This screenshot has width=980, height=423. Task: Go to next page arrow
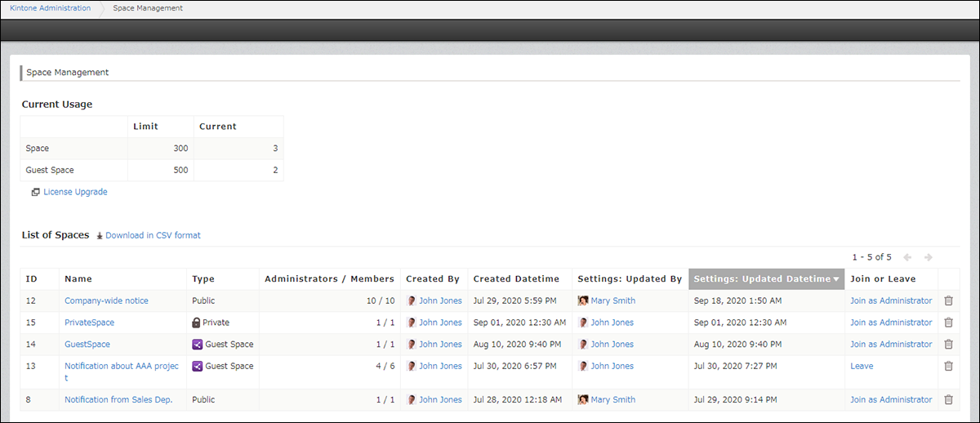(x=928, y=257)
